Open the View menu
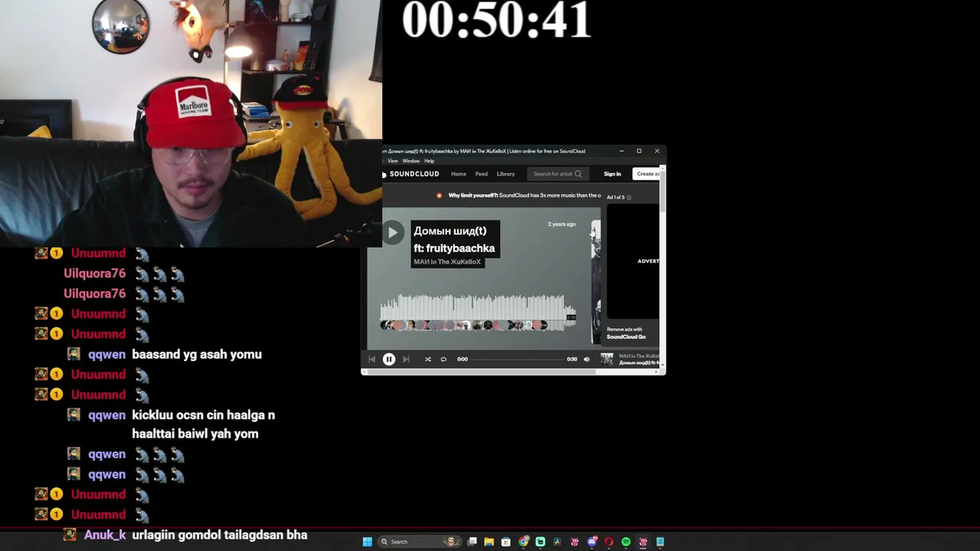Screen dimensions: 980x551 [393, 161]
